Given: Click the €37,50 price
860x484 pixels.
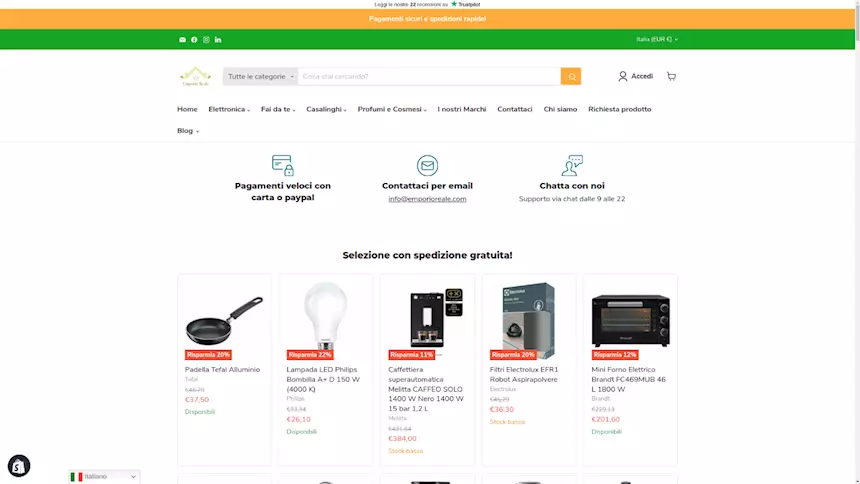Looking at the screenshot, I should [197, 399].
